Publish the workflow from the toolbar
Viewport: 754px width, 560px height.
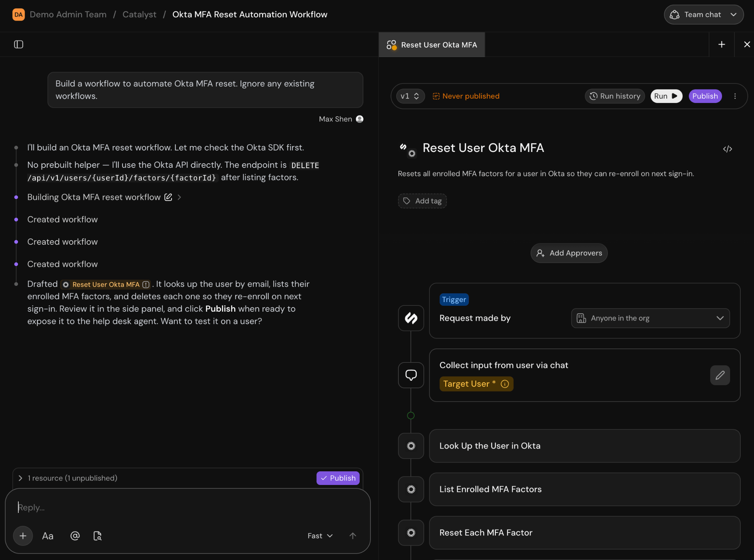(x=705, y=96)
